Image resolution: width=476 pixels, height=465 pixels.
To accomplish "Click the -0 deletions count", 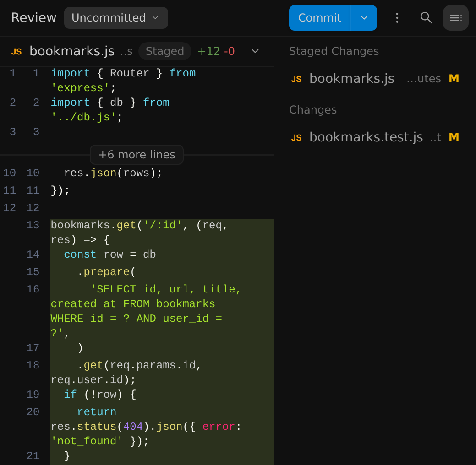I will coord(229,51).
